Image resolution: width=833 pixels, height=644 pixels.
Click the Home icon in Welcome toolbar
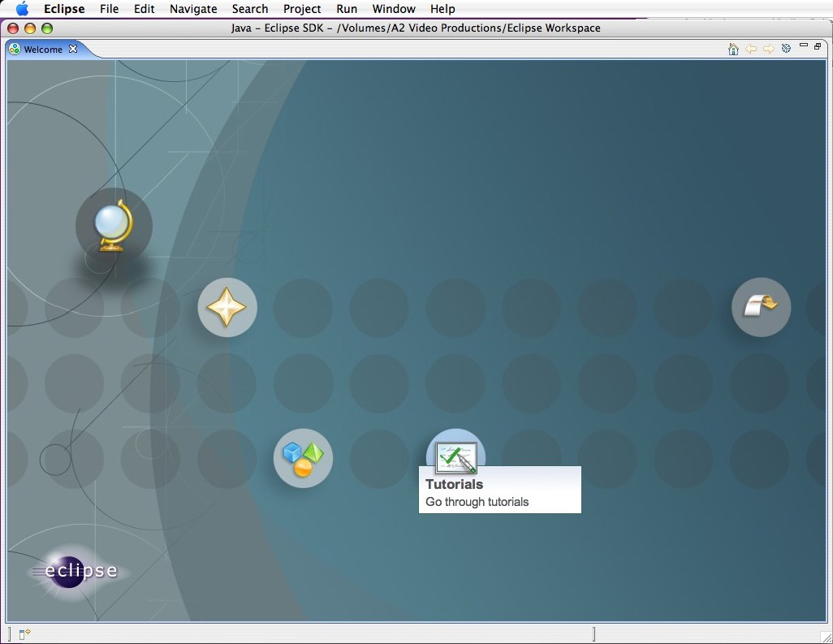point(733,50)
